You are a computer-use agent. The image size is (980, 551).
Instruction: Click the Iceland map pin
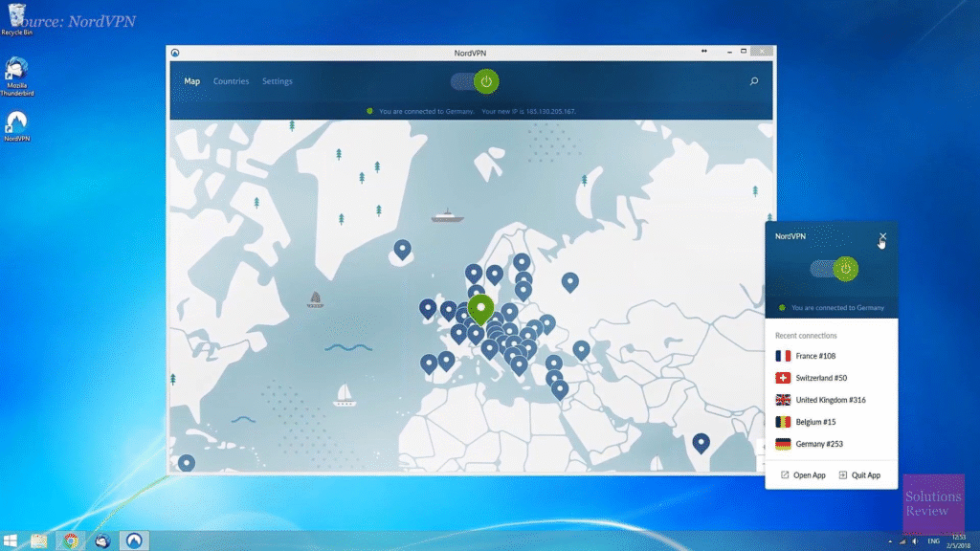(403, 250)
